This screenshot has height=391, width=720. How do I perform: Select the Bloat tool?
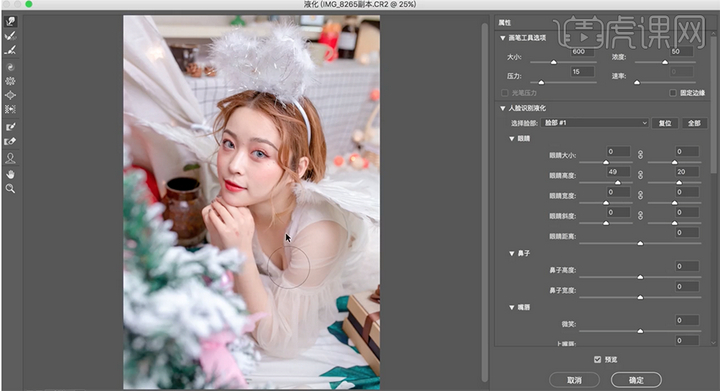click(11, 95)
